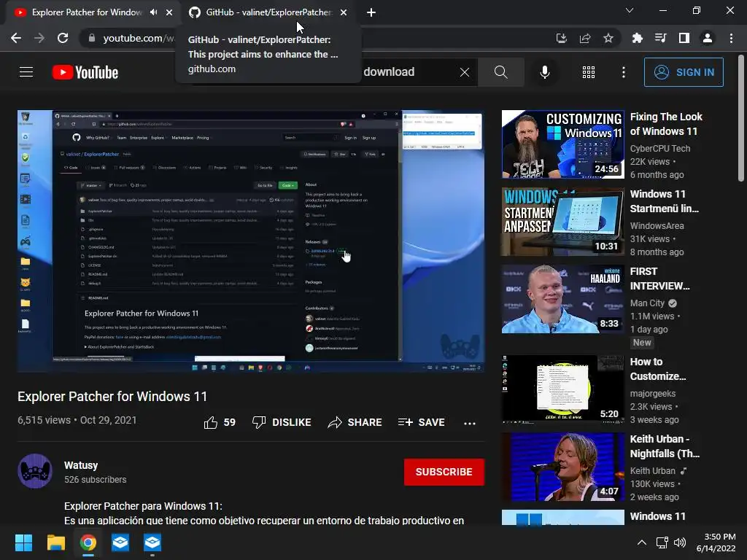
Task: Save the video to a playlist
Action: click(x=422, y=422)
